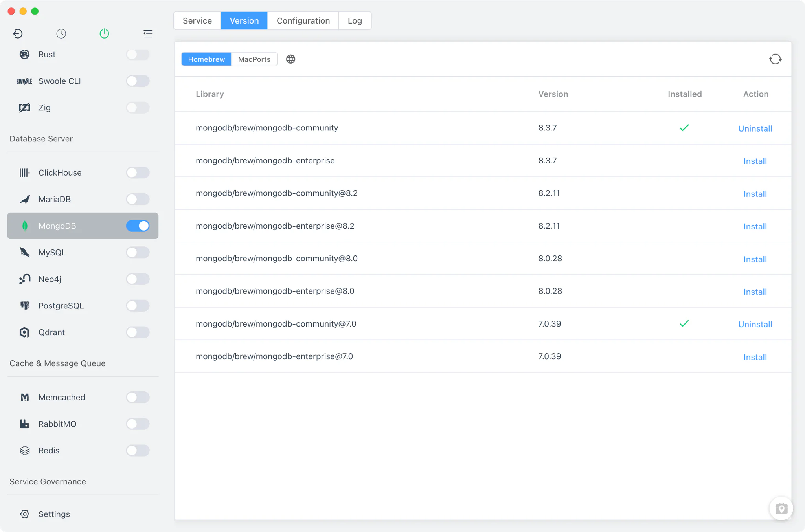
Task: Click the Version column header
Action: pyautogui.click(x=553, y=94)
